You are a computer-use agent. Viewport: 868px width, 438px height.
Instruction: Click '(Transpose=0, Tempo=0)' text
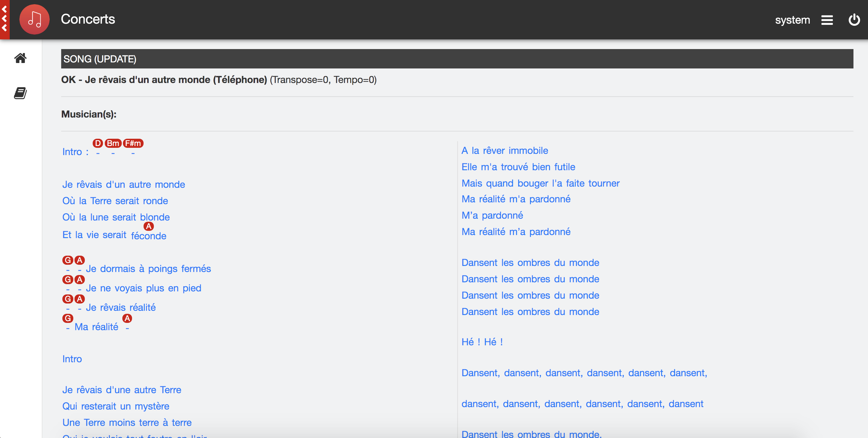point(323,80)
